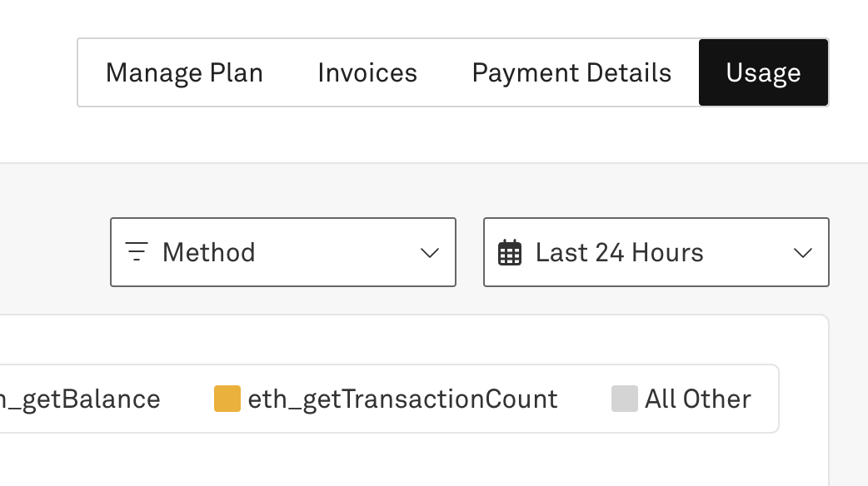This screenshot has width=868, height=486.
Task: Click the empty chart area below the legend
Action: pos(417,462)
